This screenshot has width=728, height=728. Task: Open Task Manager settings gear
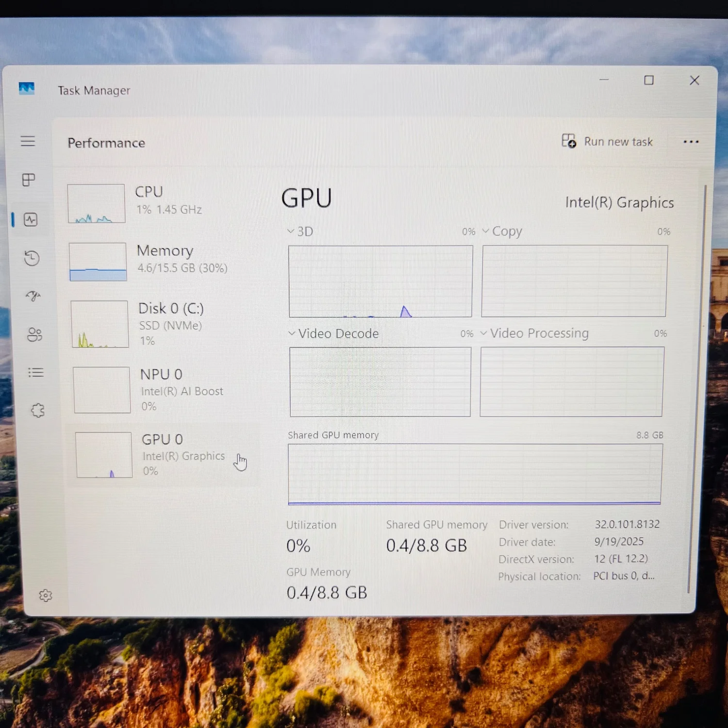(46, 595)
